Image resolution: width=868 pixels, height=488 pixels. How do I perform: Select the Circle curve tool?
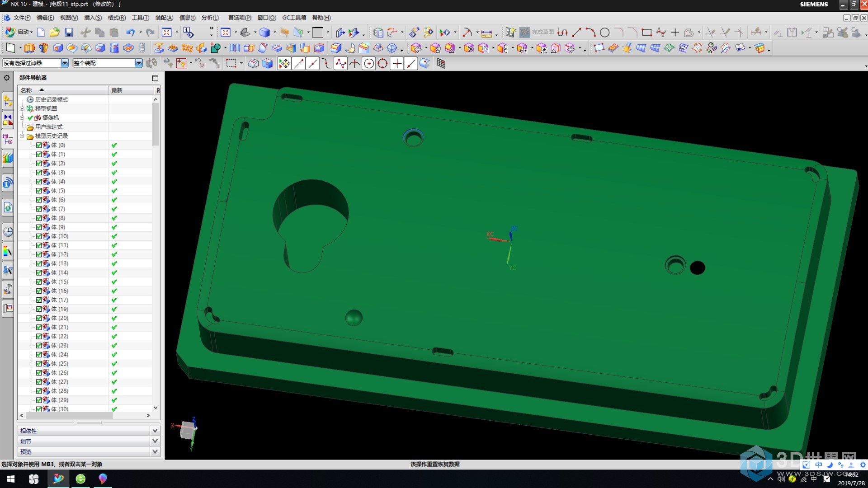[x=604, y=32]
